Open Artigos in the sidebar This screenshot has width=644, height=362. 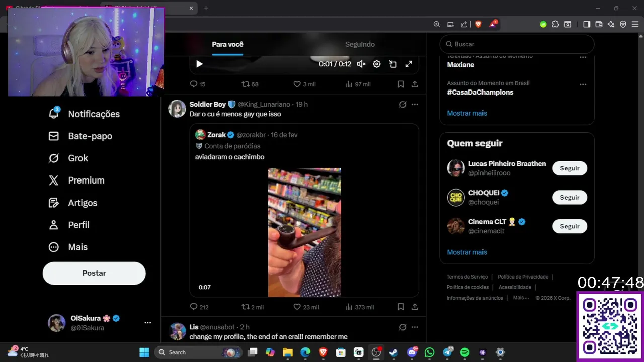(x=73, y=203)
